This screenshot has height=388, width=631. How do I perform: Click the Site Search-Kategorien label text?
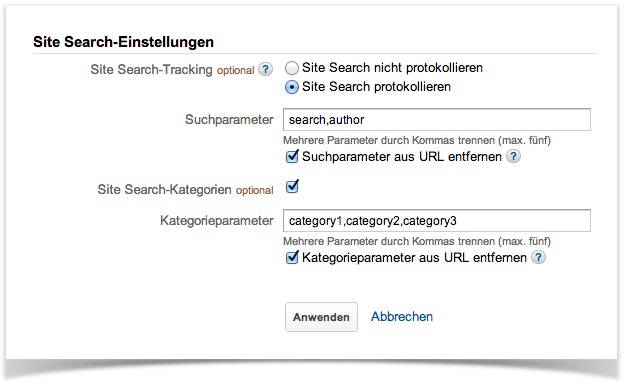point(164,190)
